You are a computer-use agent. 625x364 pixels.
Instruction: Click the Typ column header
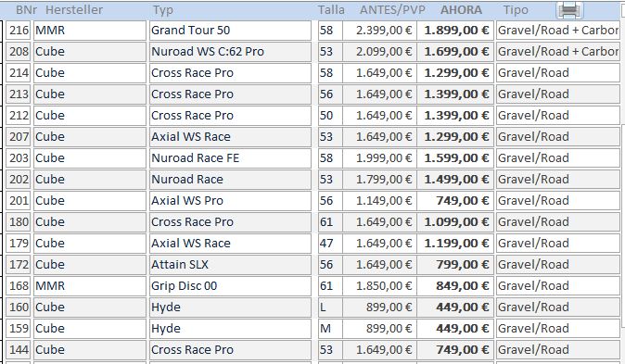163,10
